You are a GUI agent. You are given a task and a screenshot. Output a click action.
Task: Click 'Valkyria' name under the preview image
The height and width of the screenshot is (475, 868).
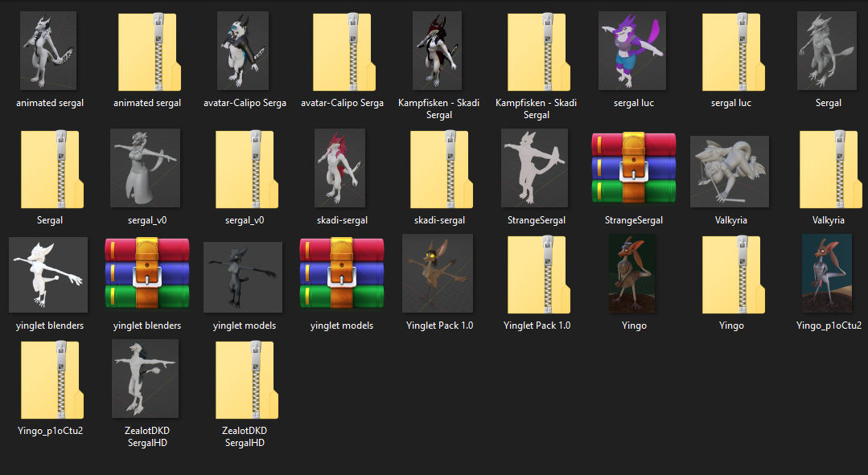point(731,220)
